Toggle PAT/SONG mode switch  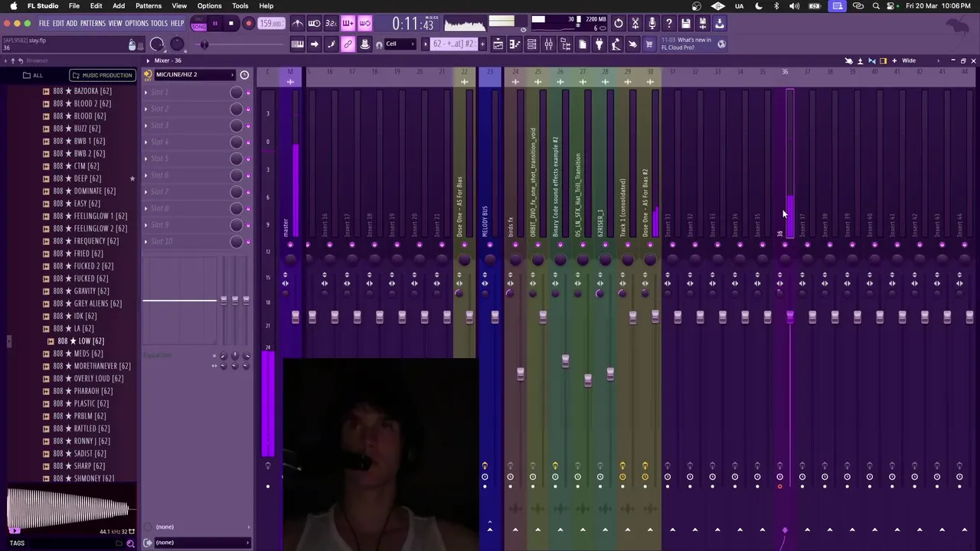[199, 24]
